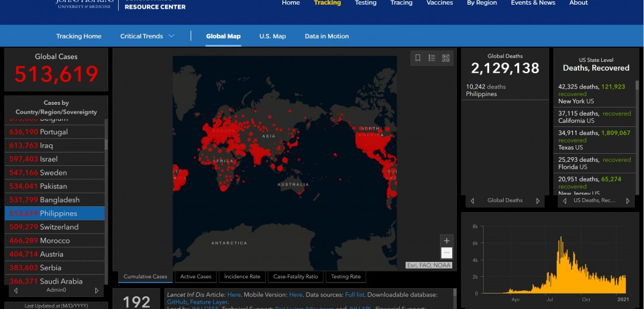Image resolution: width=644 pixels, height=309 pixels.
Task: Open the basemap gallery grid icon
Action: [x=445, y=58]
